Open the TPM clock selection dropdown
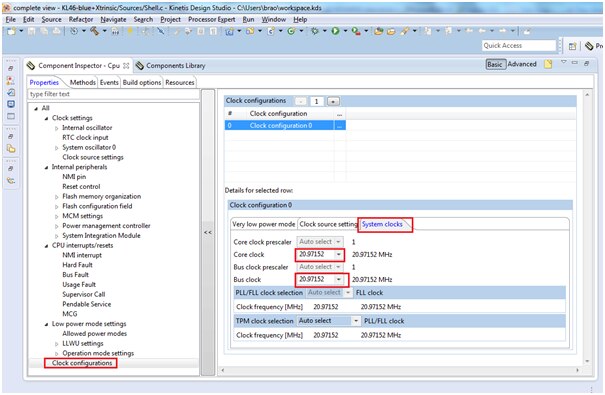The height and width of the screenshot is (395, 605). coord(356,321)
